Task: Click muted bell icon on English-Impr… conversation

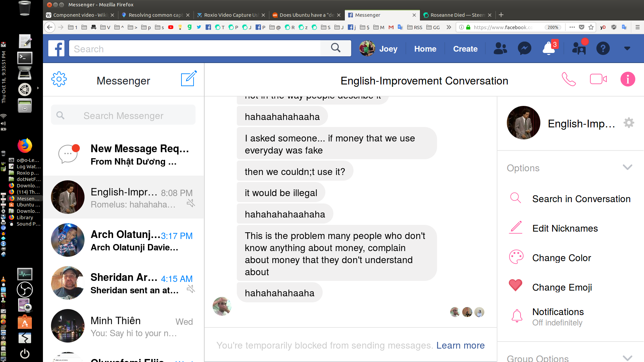Action: [x=191, y=203]
